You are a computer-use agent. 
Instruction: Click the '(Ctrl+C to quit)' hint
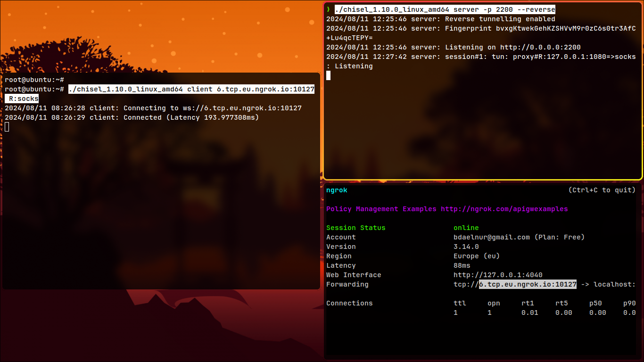click(x=602, y=190)
